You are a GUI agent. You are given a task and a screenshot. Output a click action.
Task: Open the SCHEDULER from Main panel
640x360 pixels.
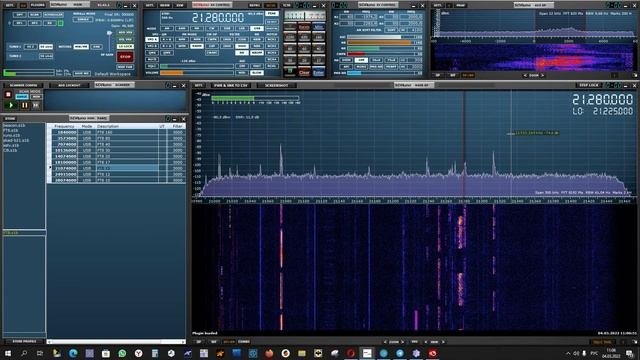[53, 15]
